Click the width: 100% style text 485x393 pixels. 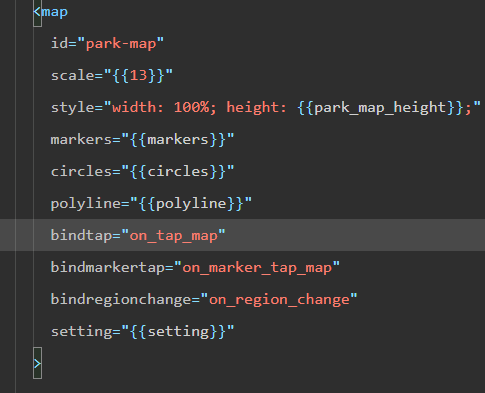tap(161, 108)
